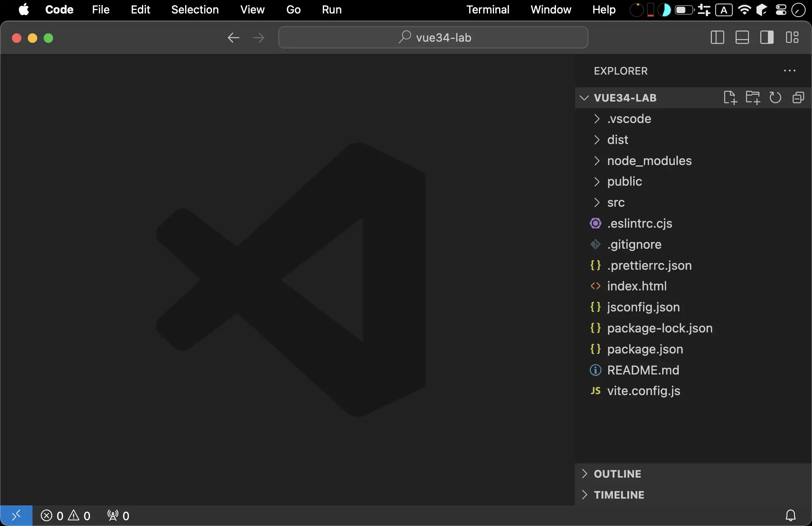
Task: Open the .gitignore file
Action: pos(693,244)
